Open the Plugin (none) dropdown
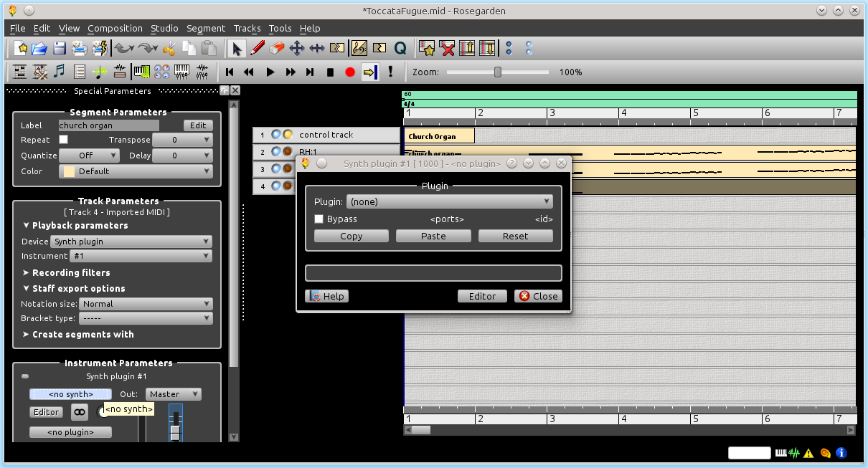This screenshot has height=468, width=868. (x=450, y=202)
